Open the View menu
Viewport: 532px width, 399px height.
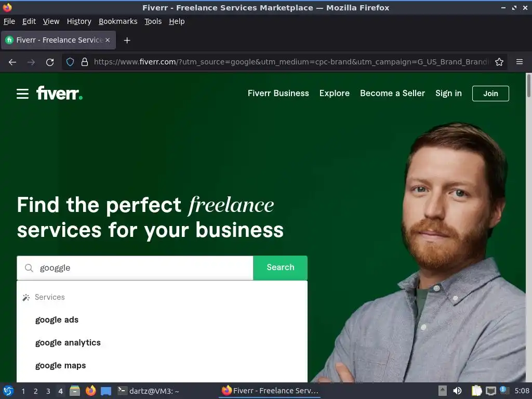pos(51,21)
